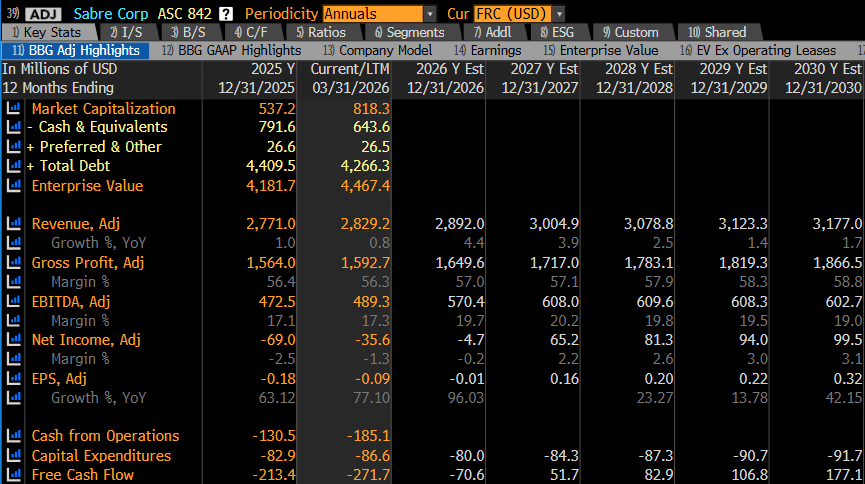Switch to the I/S tab

(126, 33)
